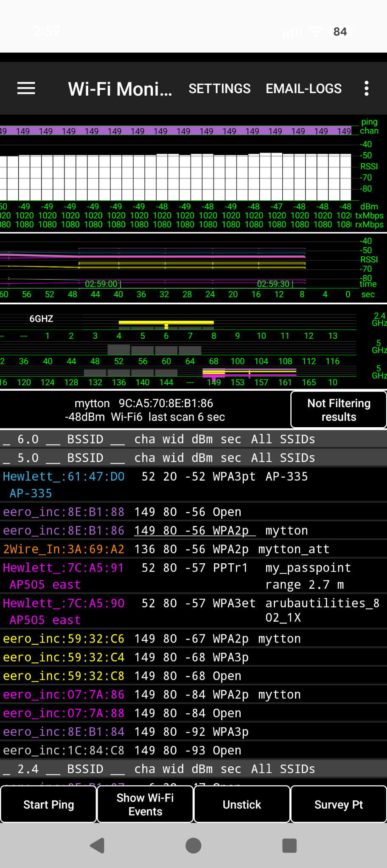Open SETTINGS from the app bar
387x868 pixels.
click(219, 89)
